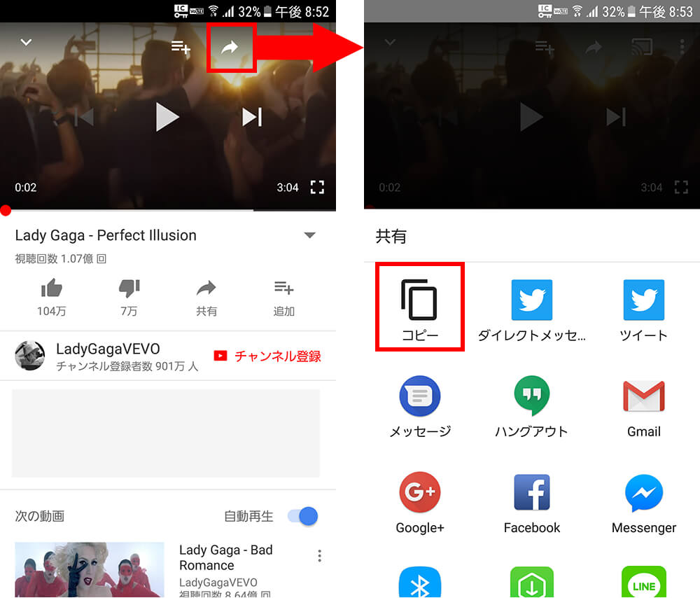Tap the 3:04 duration in left player
The height and width of the screenshot is (598, 700).
point(288,188)
